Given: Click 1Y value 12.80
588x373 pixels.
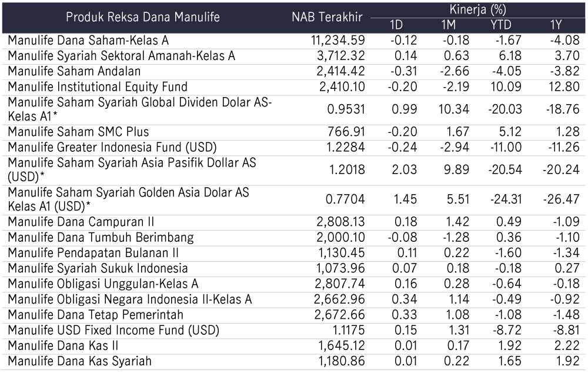Looking at the screenshot, I should click(x=564, y=87).
